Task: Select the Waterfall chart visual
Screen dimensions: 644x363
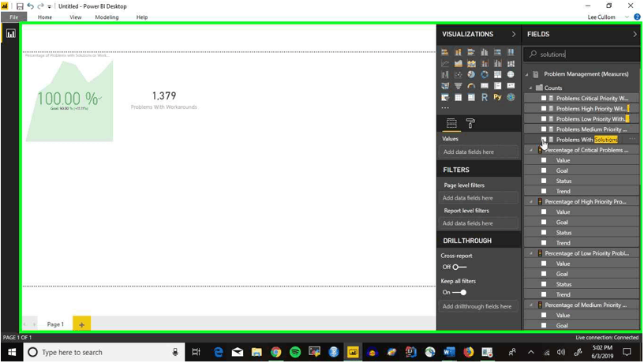Action: click(445, 75)
